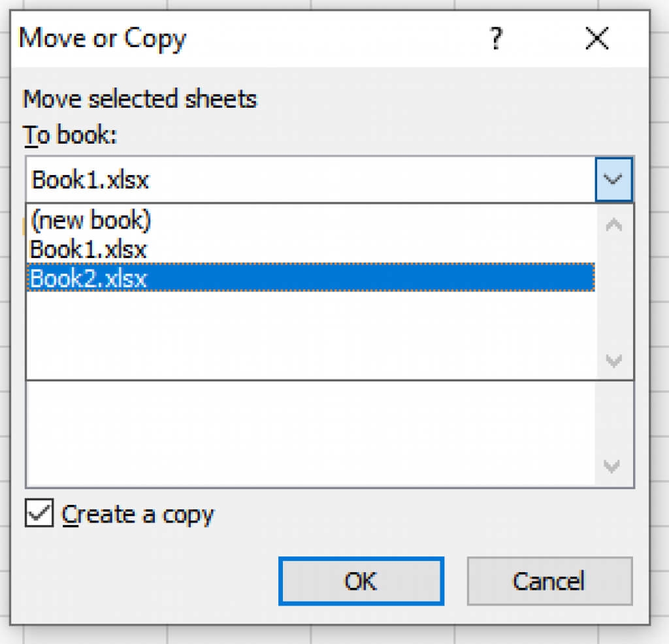Click the Help question mark icon
Image resolution: width=669 pixels, height=644 pixels.
click(497, 40)
